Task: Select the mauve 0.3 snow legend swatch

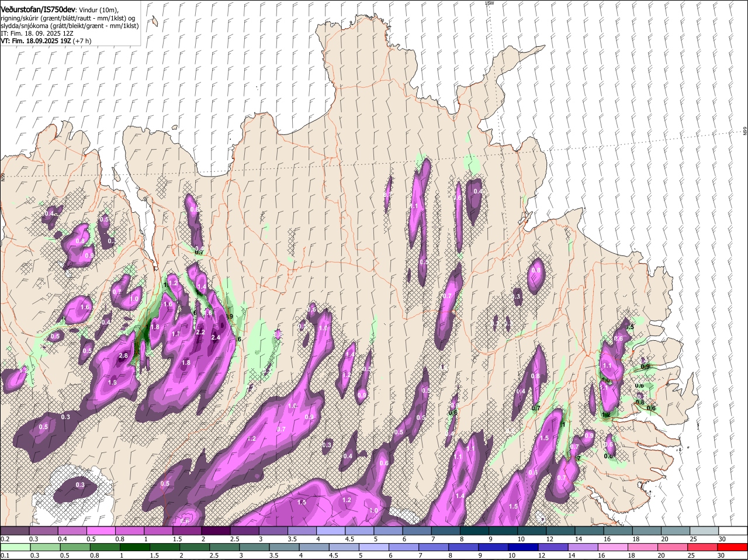Action: pos(44,530)
